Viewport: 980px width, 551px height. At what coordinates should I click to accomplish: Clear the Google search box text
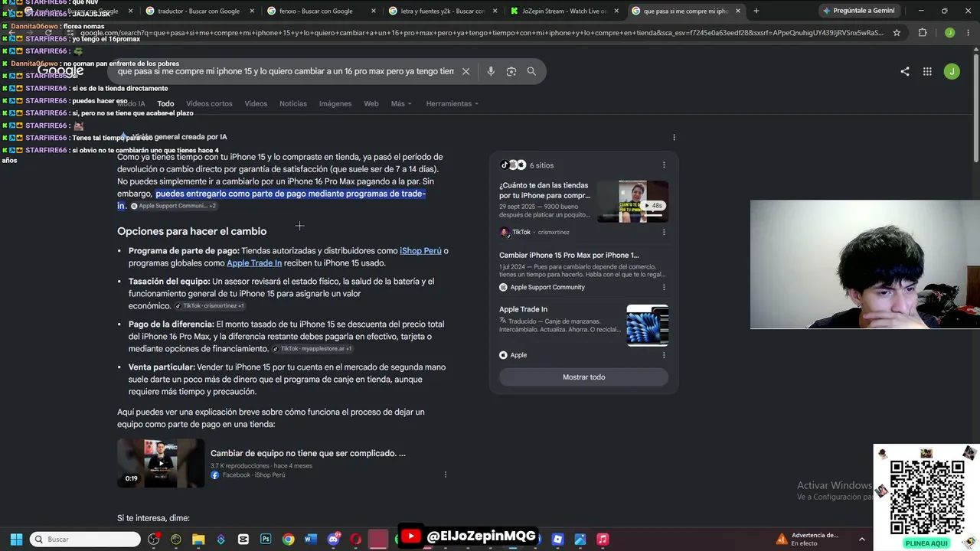coord(465,71)
